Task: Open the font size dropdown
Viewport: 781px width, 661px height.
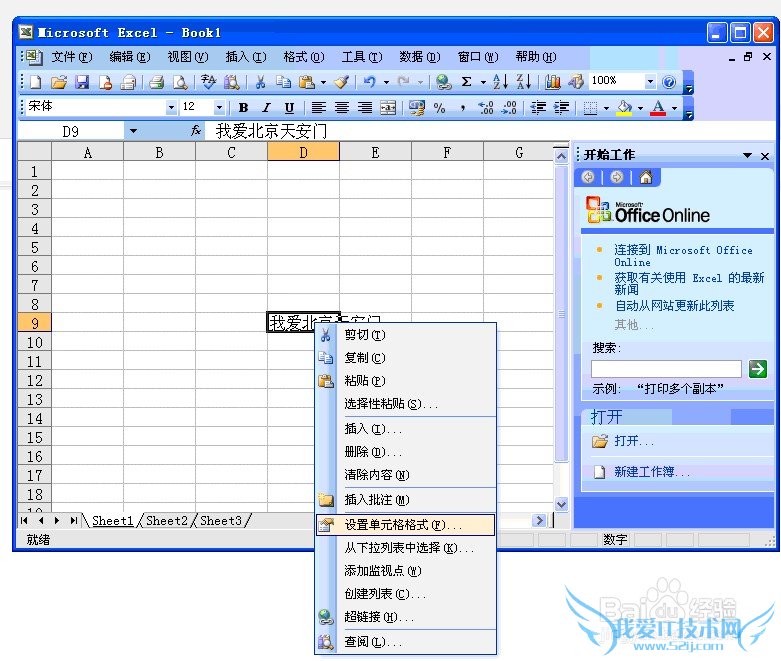Action: click(219, 108)
